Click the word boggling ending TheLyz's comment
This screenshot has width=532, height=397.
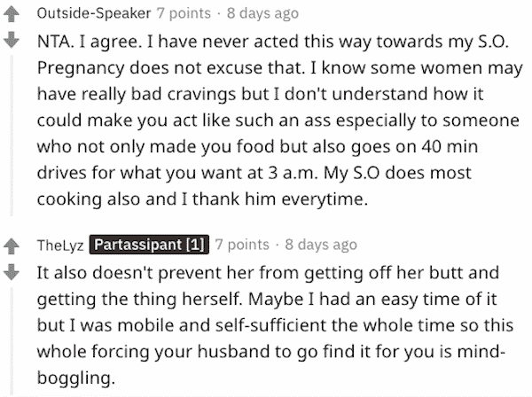point(75,378)
